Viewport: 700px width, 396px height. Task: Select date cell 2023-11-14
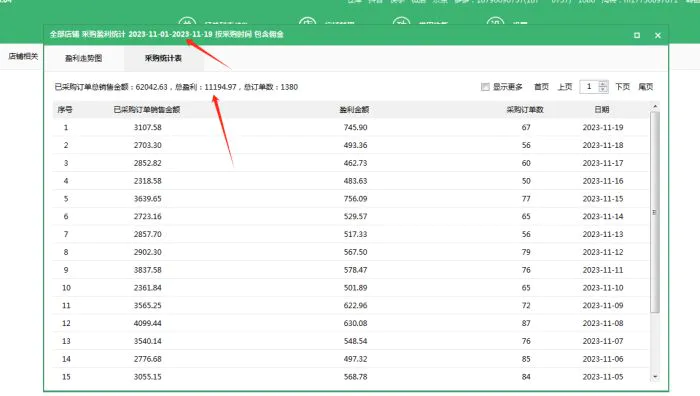pyautogui.click(x=603, y=217)
